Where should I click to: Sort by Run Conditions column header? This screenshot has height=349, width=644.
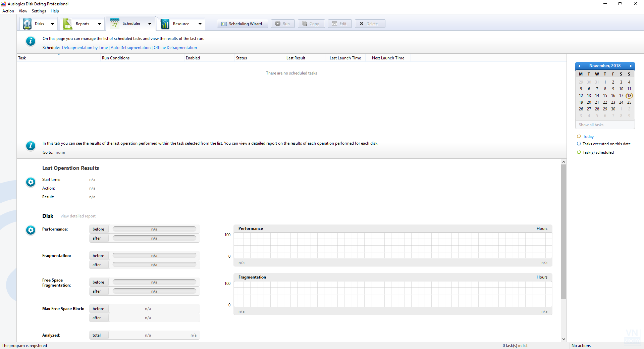pyautogui.click(x=143, y=58)
